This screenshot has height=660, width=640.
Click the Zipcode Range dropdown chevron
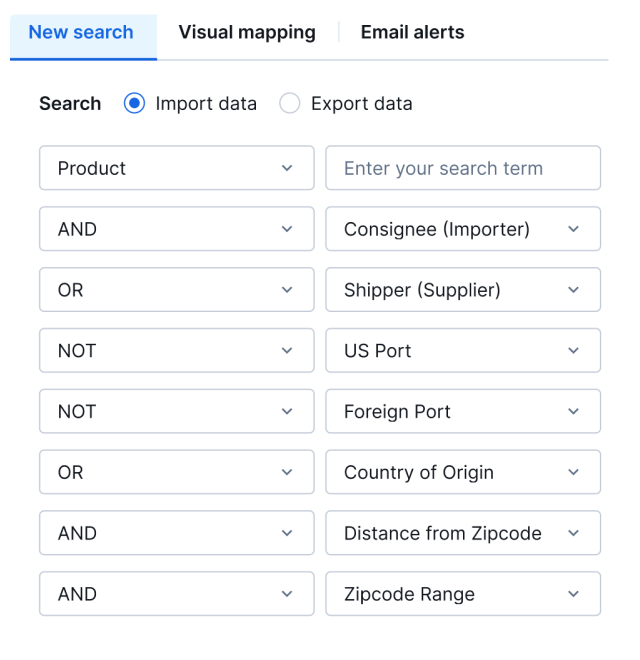click(573, 594)
